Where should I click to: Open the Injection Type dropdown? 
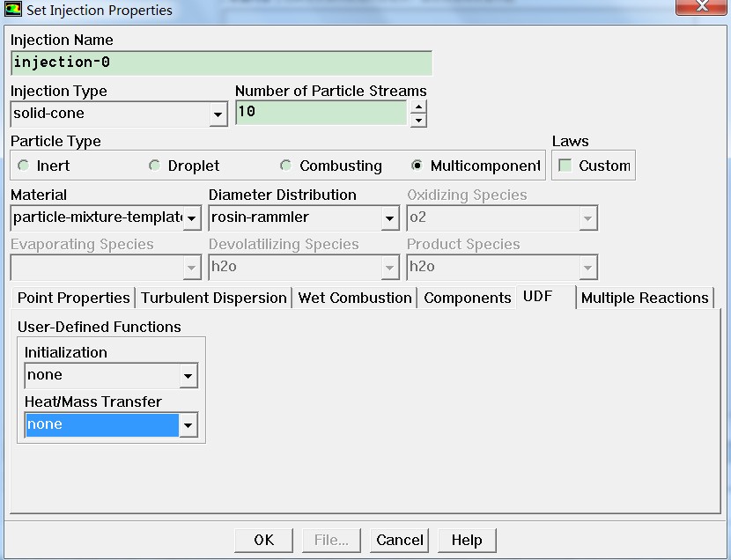coord(218,114)
